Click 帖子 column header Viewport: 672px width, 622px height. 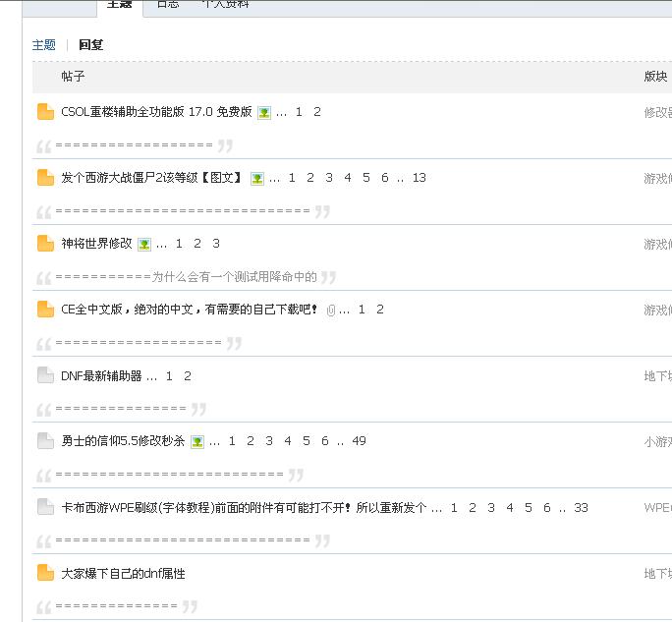point(73,77)
